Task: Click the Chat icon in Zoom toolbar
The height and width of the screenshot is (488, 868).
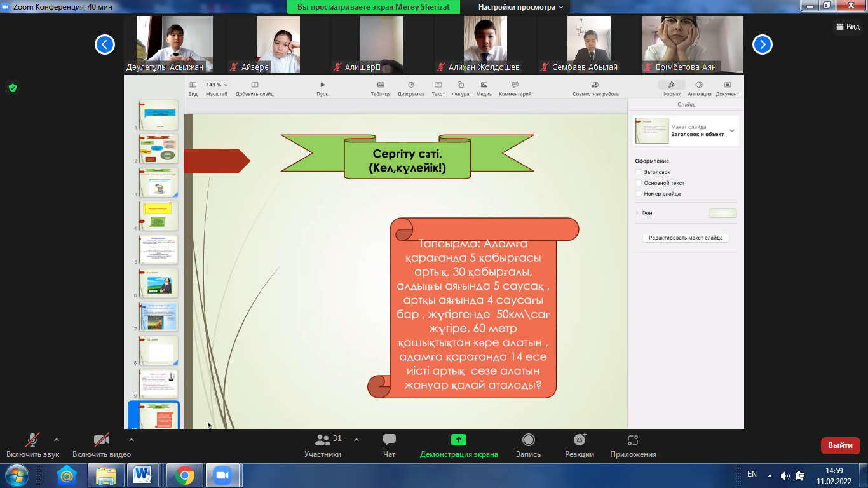Action: tap(390, 440)
